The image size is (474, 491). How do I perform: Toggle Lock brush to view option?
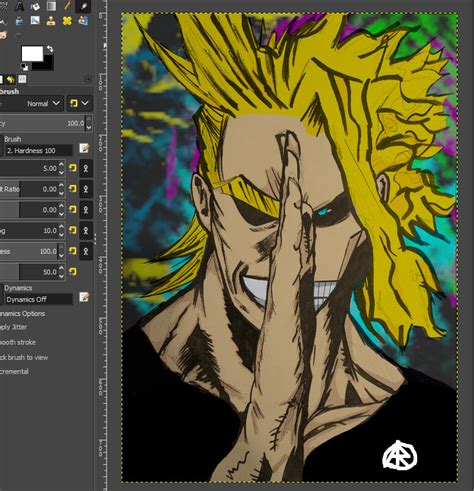(x=24, y=357)
